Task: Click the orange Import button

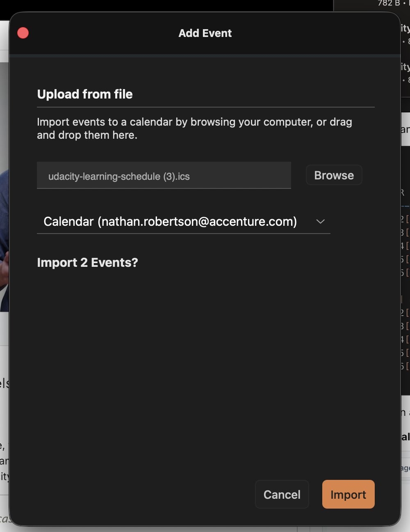Action: pos(348,494)
